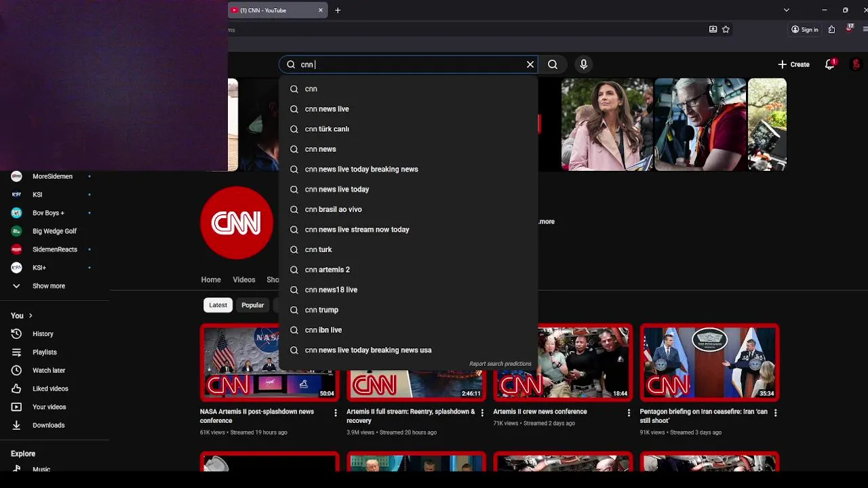Open watch History in sidebar

43,334
